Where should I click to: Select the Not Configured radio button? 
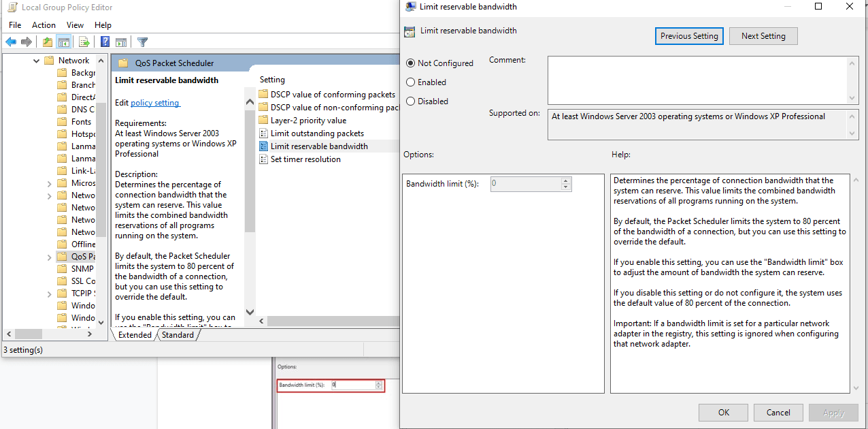pos(410,63)
